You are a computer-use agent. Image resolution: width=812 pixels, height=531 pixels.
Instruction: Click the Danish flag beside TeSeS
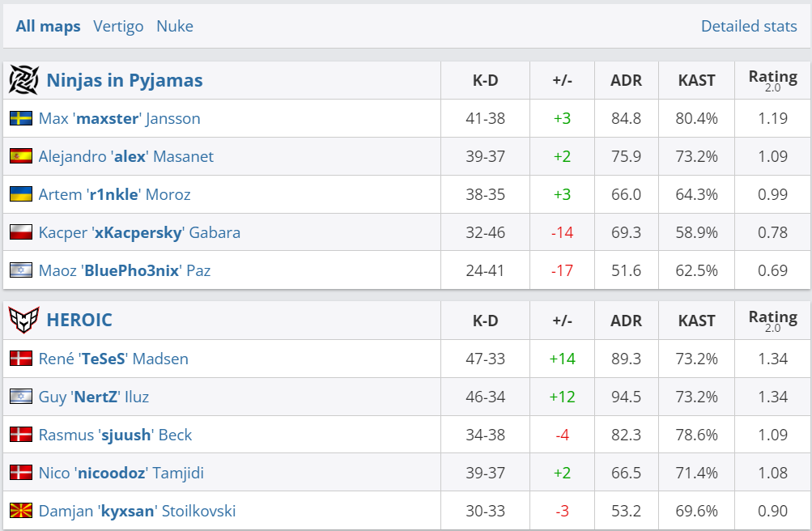[21, 359]
